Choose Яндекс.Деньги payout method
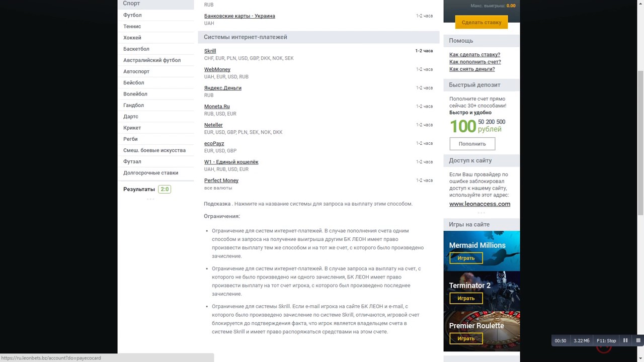Viewport: 644px width, 362px height. pos(223,88)
